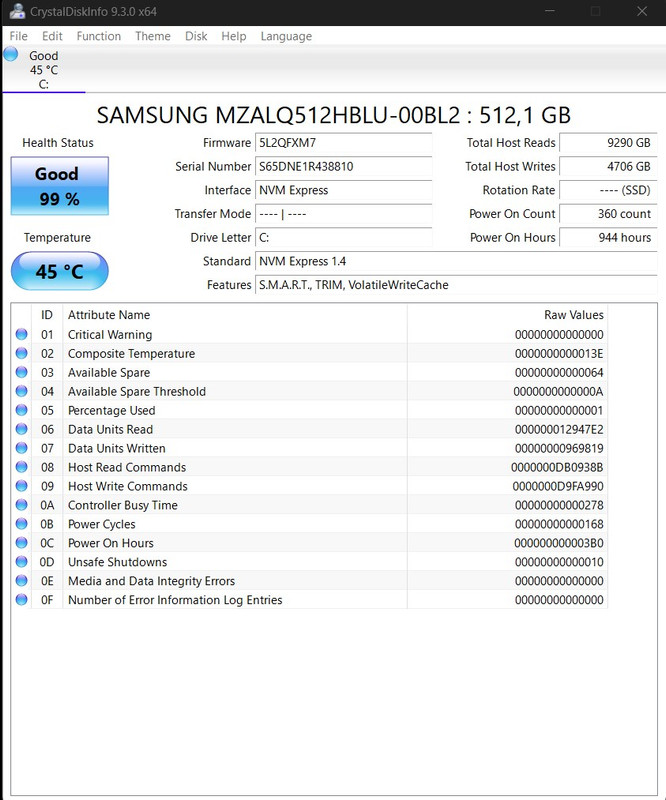Click the Rotation Rate value field

[608, 190]
